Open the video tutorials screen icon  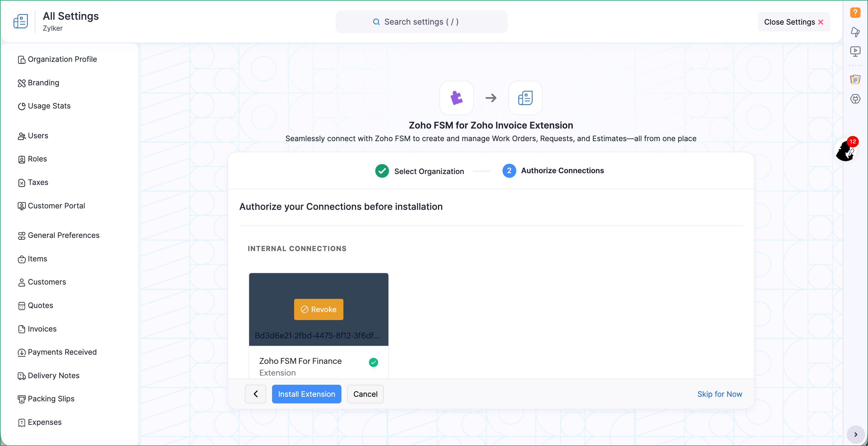pos(855,51)
